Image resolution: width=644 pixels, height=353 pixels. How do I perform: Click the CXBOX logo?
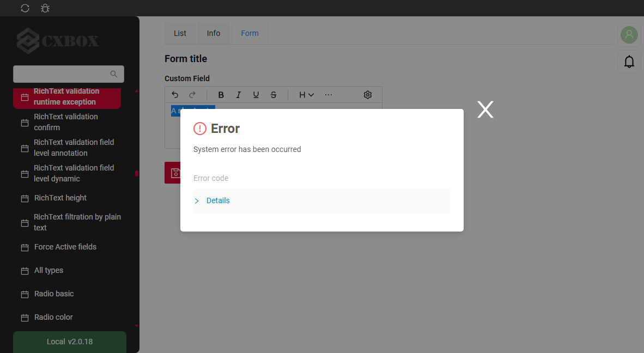[58, 41]
